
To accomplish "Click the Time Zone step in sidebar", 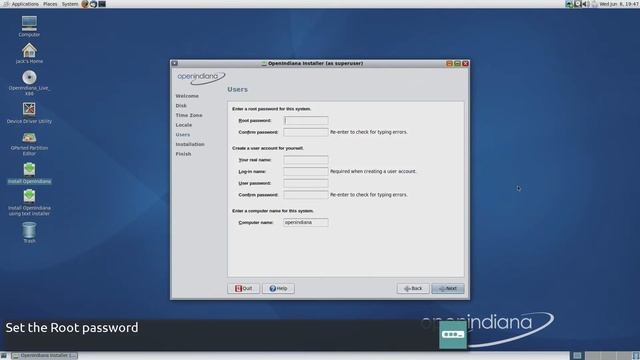I will click(189, 116).
